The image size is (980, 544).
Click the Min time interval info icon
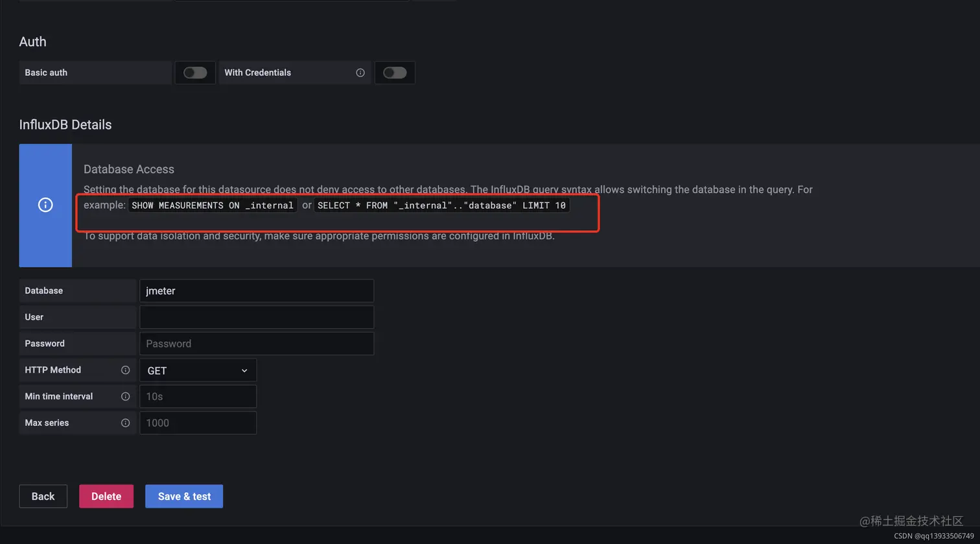(125, 396)
